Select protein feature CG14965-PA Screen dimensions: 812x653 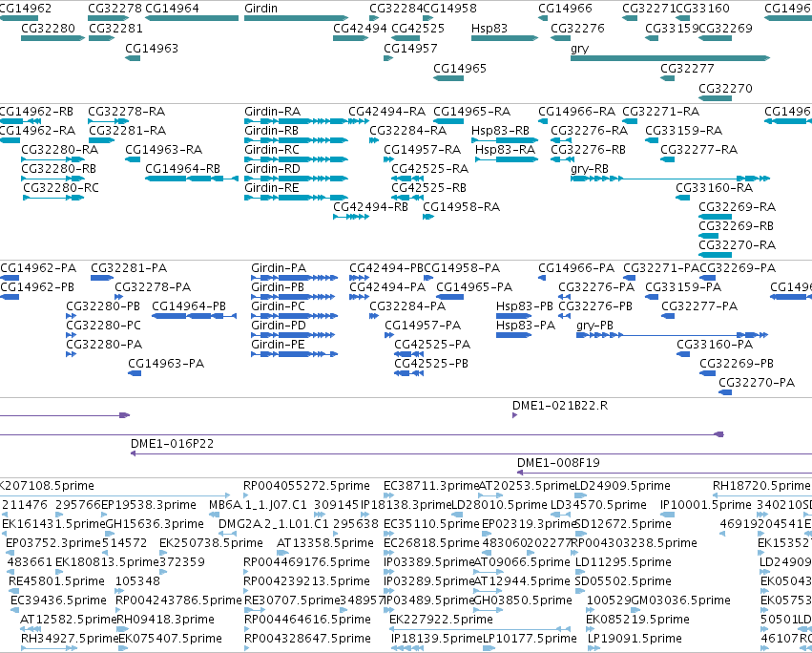point(450,297)
